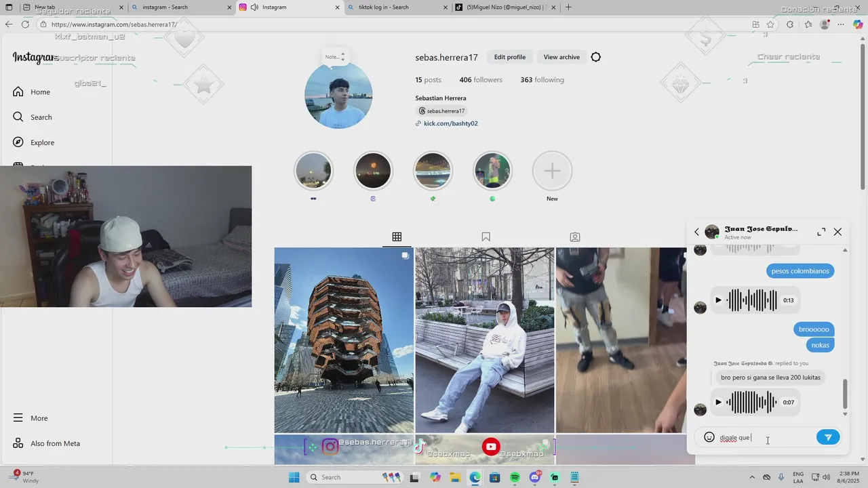Open a new browser tab
Image resolution: width=868 pixels, height=488 pixels.
(x=568, y=7)
